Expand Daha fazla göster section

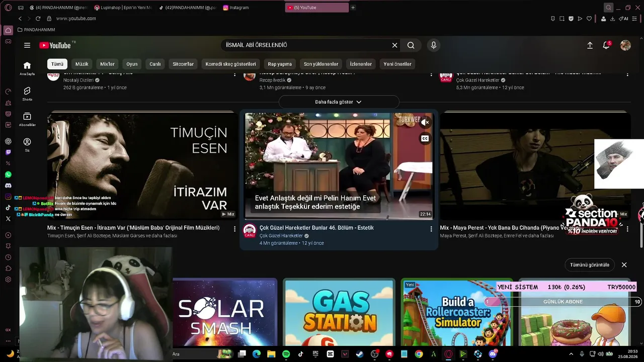(339, 102)
